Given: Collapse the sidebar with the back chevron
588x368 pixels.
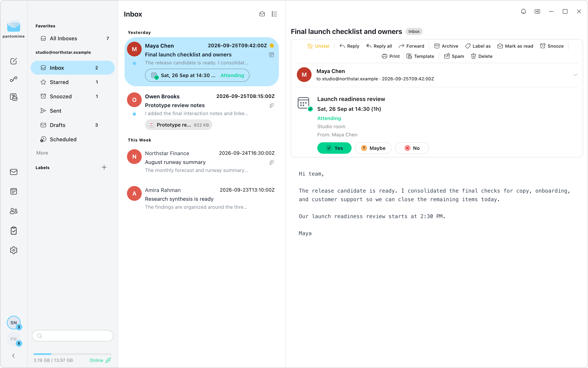Looking at the screenshot, I should [x=14, y=356].
